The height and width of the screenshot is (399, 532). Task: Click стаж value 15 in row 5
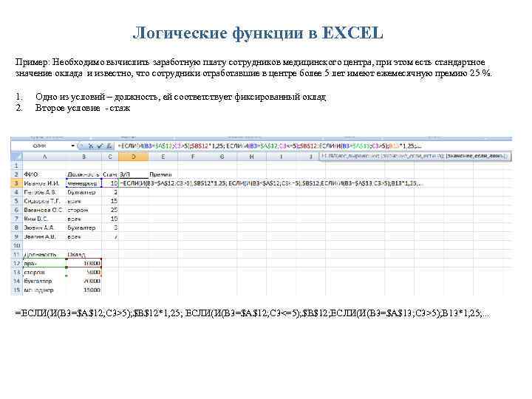click(110, 201)
